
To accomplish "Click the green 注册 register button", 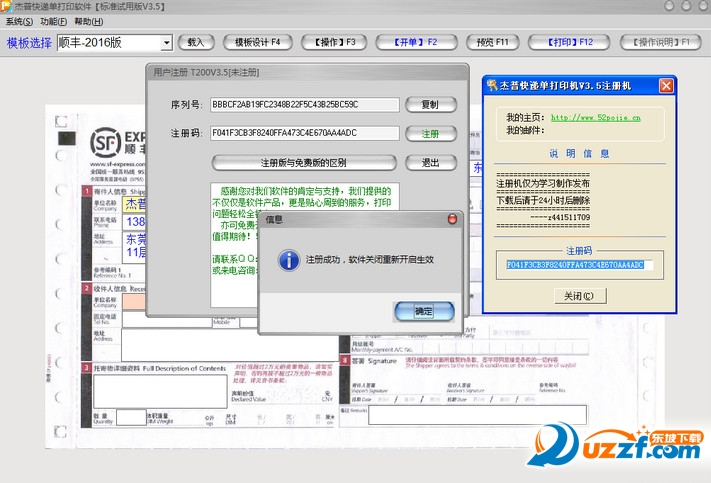I will click(430, 133).
